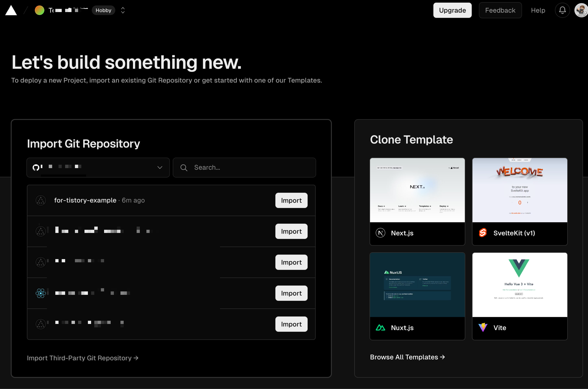Expand the team switcher chevrons
588x389 pixels.
pyautogui.click(x=123, y=10)
